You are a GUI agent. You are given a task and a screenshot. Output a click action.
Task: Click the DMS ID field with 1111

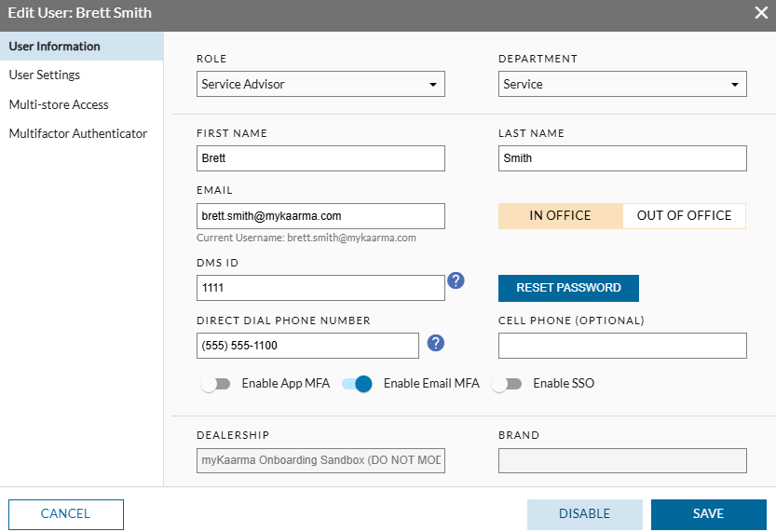[320, 288]
